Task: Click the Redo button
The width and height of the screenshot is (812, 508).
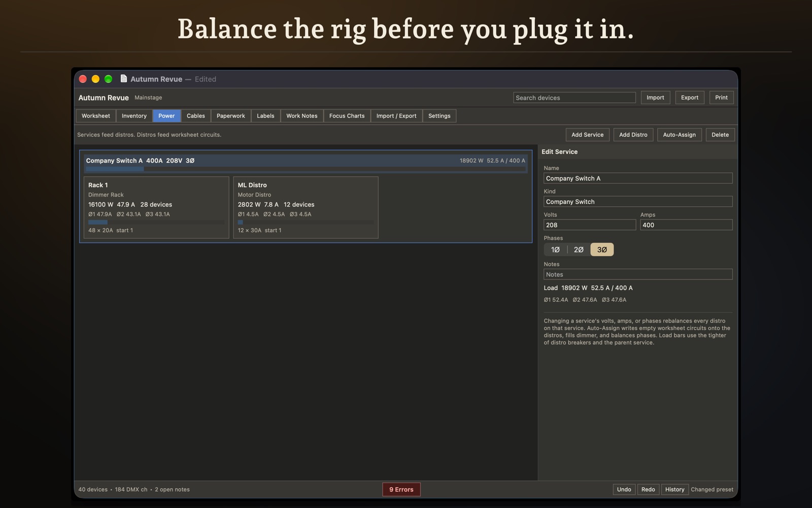Action: pos(648,489)
